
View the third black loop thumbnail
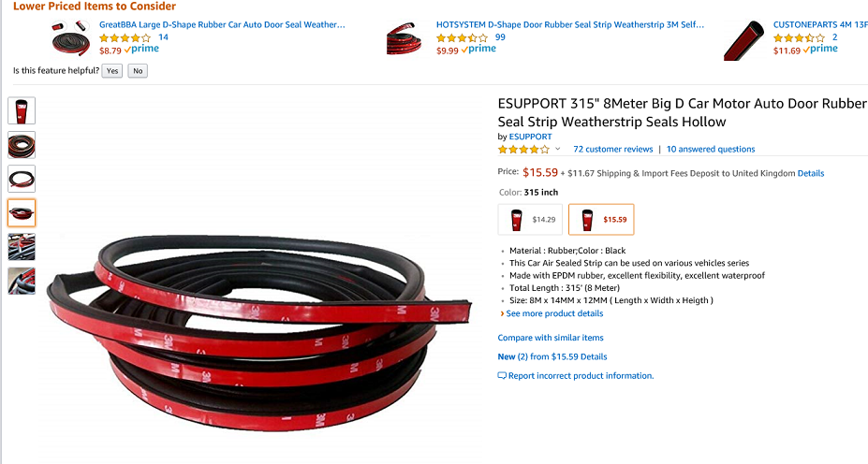[22, 179]
